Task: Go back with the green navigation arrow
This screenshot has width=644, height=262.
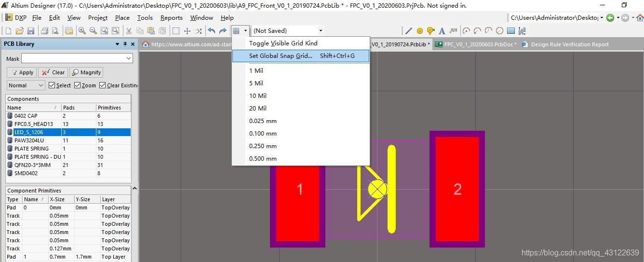Action: point(610,18)
